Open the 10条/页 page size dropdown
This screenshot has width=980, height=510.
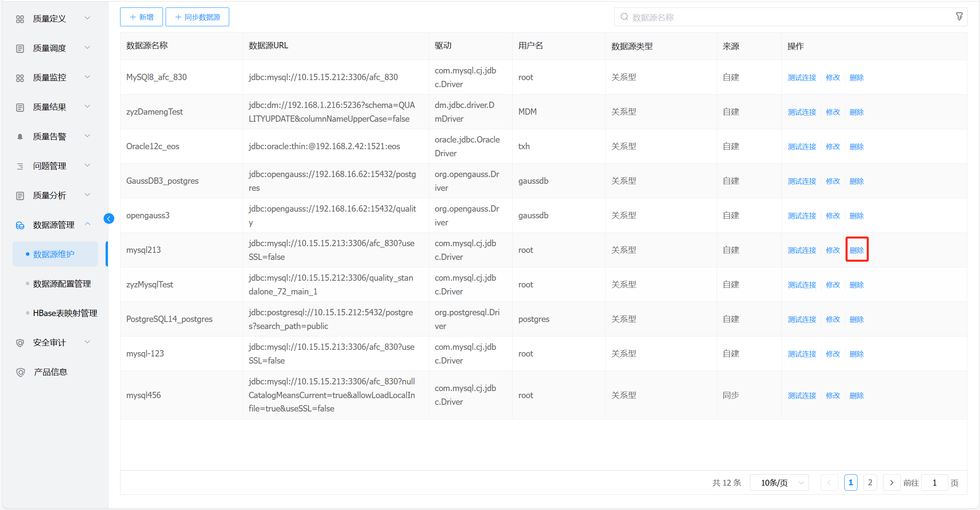[779, 483]
